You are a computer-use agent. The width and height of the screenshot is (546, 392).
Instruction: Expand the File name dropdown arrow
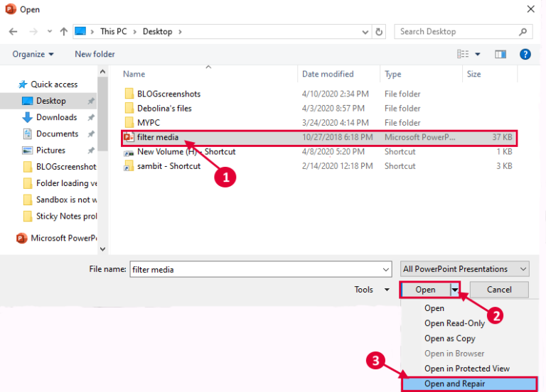point(386,270)
